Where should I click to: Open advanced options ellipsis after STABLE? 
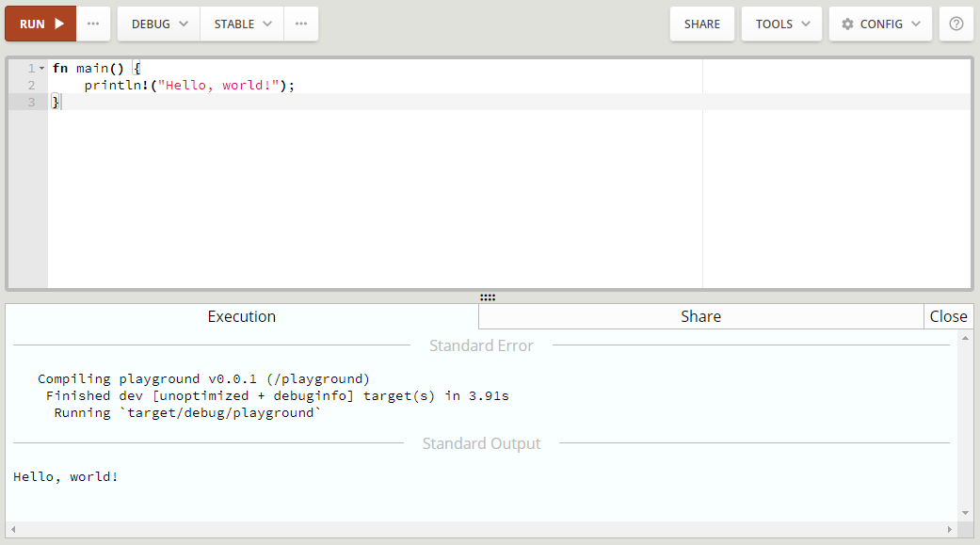coord(301,24)
